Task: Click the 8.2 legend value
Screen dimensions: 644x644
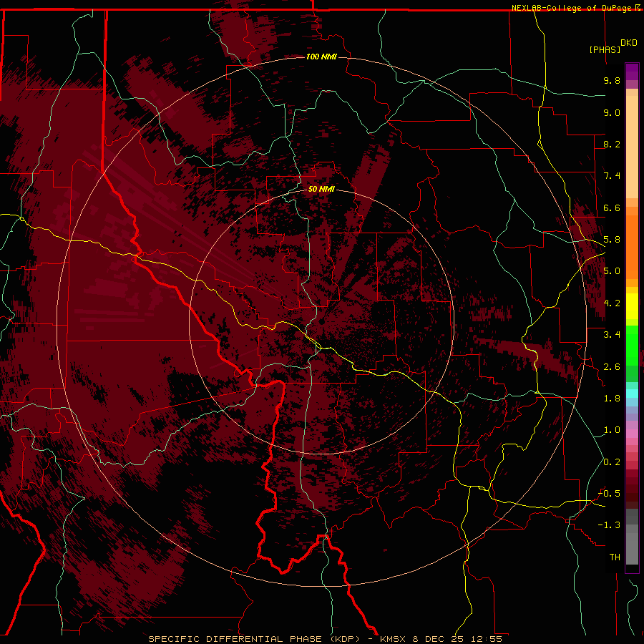Action: (x=612, y=144)
